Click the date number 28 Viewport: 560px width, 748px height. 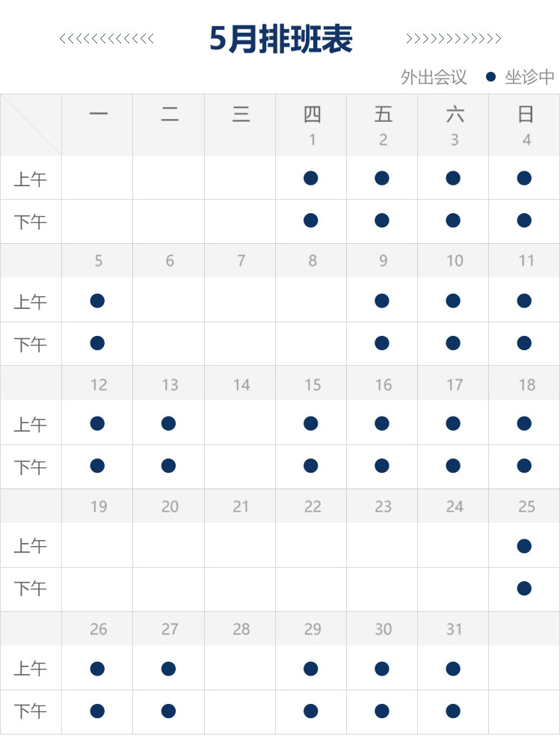(241, 629)
